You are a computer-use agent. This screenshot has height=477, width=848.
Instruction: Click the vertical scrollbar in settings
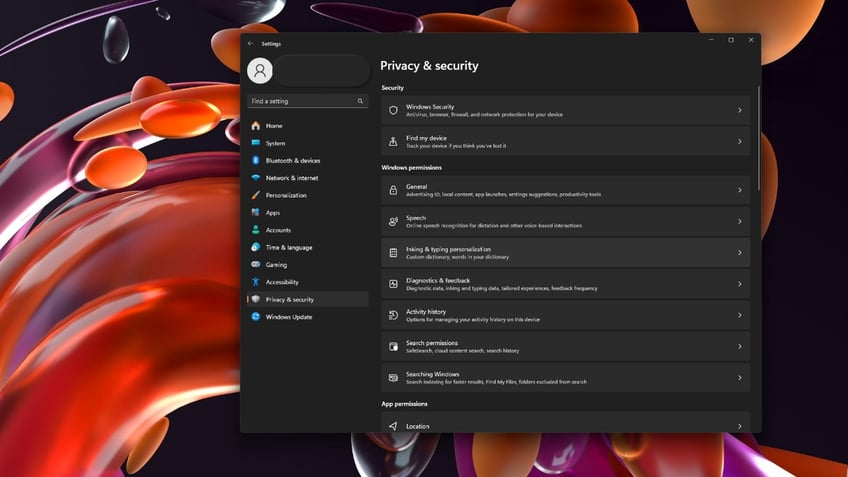(758, 138)
